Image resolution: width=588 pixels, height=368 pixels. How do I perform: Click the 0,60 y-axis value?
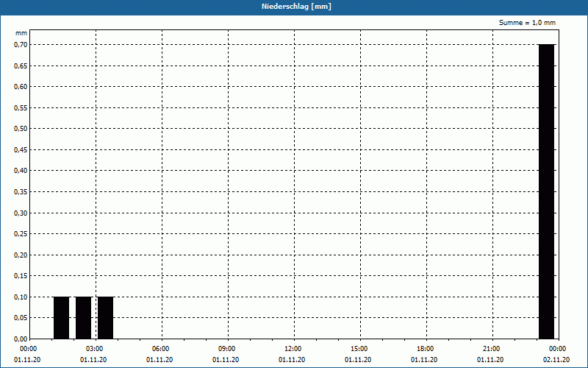click(x=21, y=87)
